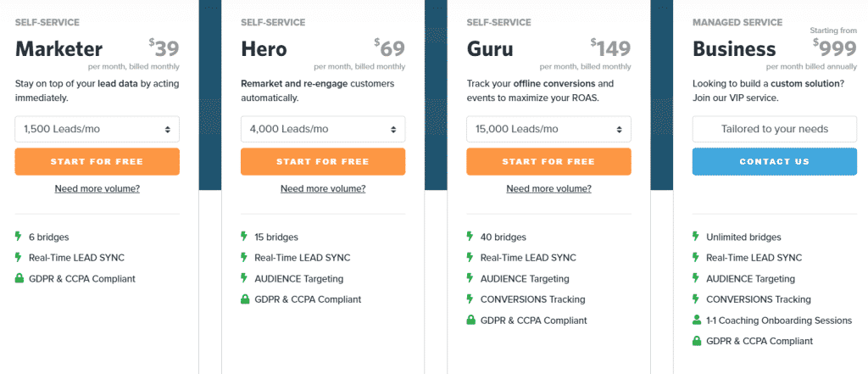
Task: Click the Tailored to your needs field
Action: pyautogui.click(x=775, y=129)
